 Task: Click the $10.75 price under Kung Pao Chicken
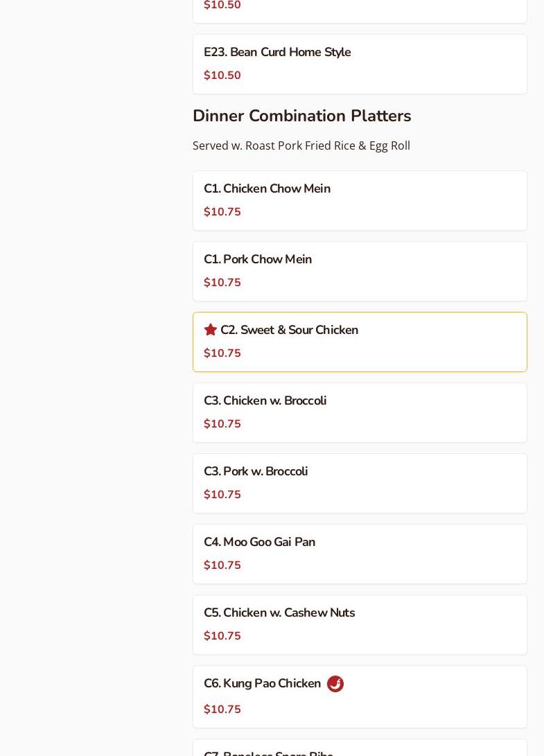(x=222, y=710)
